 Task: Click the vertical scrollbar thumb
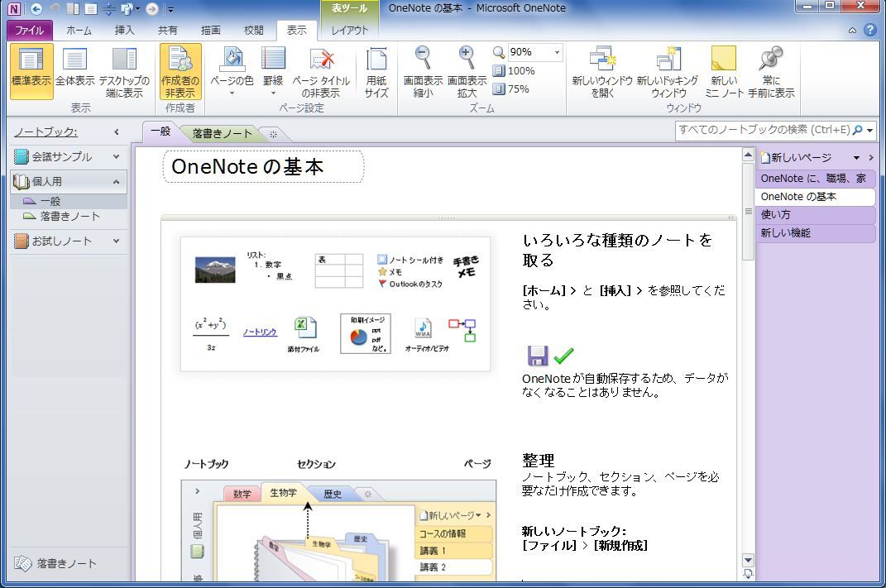748,212
